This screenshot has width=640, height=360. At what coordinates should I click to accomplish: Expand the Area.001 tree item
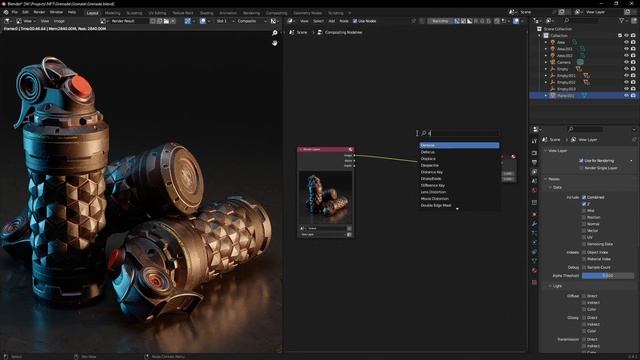546,49
